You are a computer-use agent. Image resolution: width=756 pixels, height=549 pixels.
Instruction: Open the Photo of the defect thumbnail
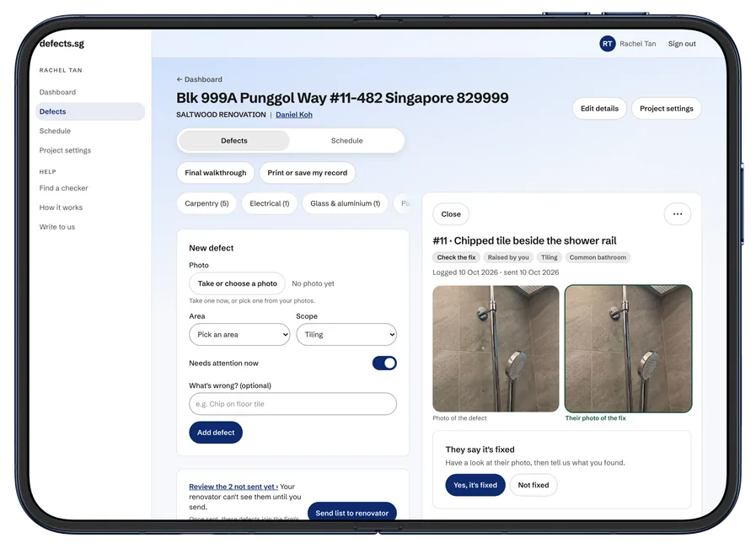click(x=496, y=348)
